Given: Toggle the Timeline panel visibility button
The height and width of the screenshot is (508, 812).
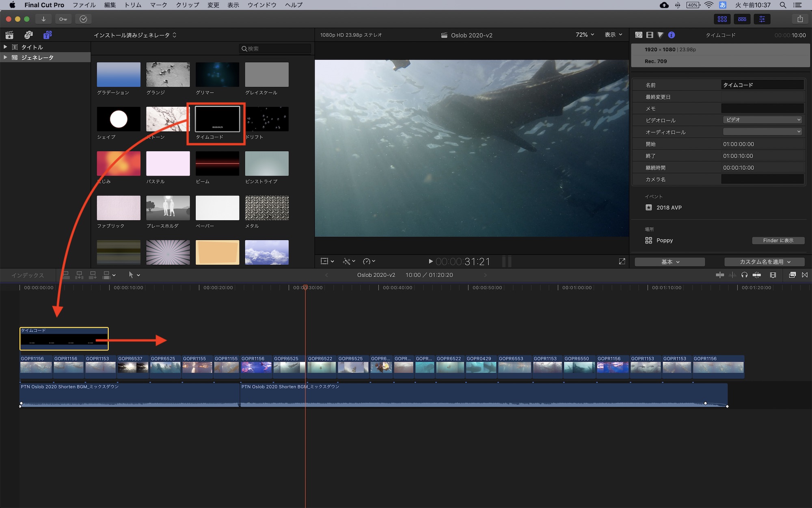Looking at the screenshot, I should [x=742, y=19].
